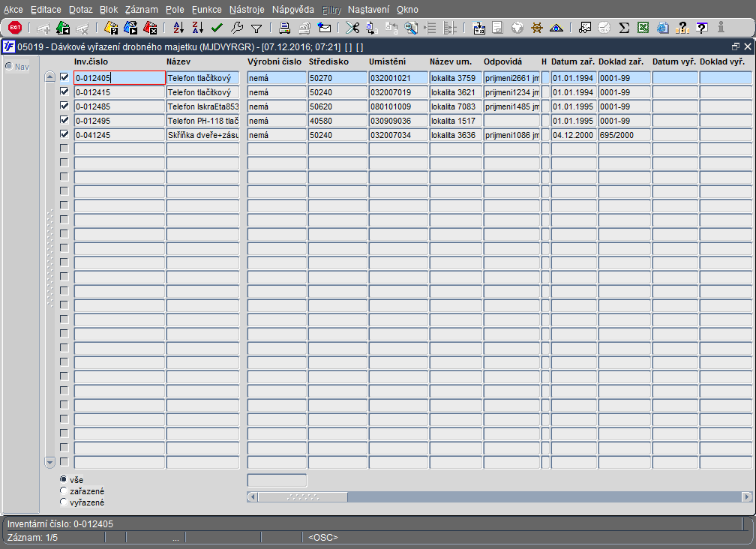
Task: Click the context help window icon
Action: pyautogui.click(x=702, y=28)
